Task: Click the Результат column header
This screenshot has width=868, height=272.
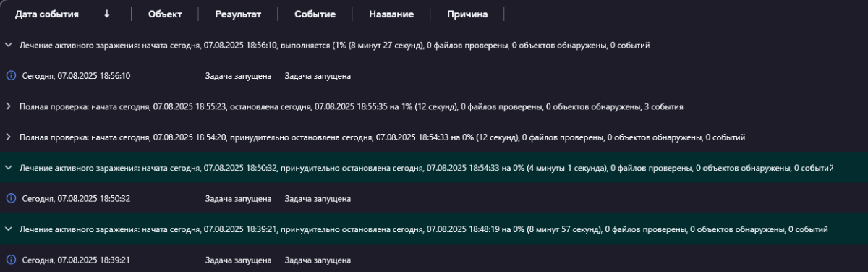Action: pyautogui.click(x=238, y=14)
